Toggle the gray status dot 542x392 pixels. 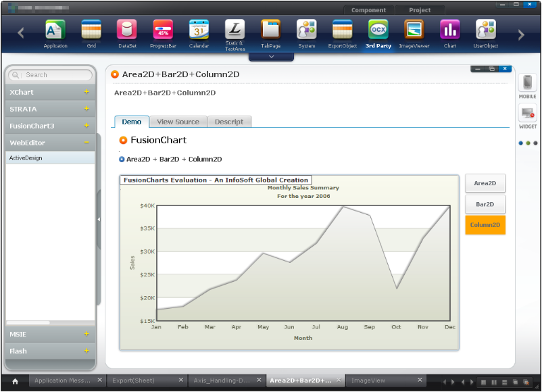pos(535,143)
